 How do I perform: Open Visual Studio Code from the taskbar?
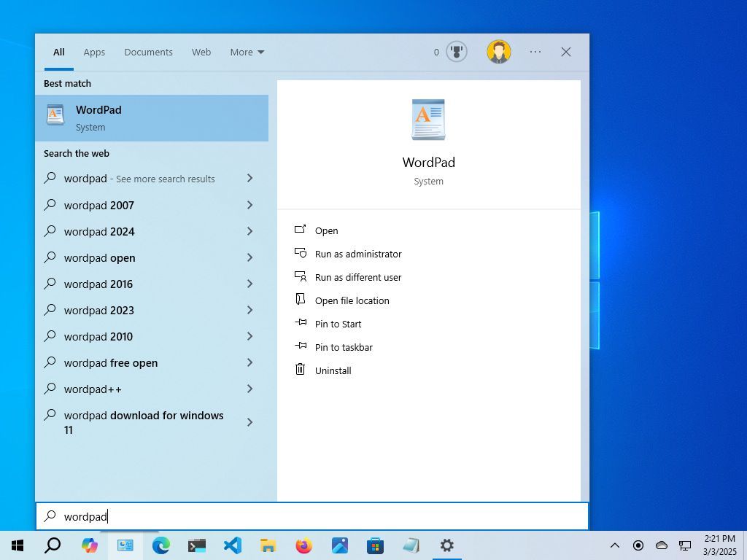232,545
